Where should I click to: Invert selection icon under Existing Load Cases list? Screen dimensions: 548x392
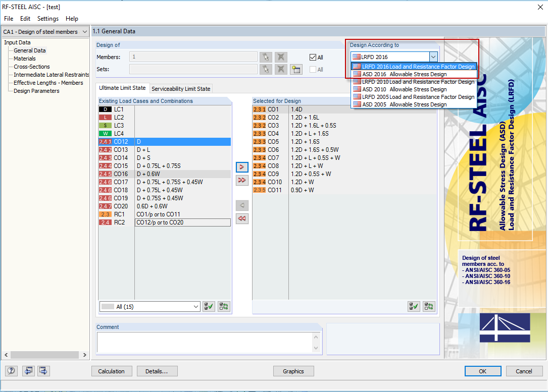[x=224, y=306]
